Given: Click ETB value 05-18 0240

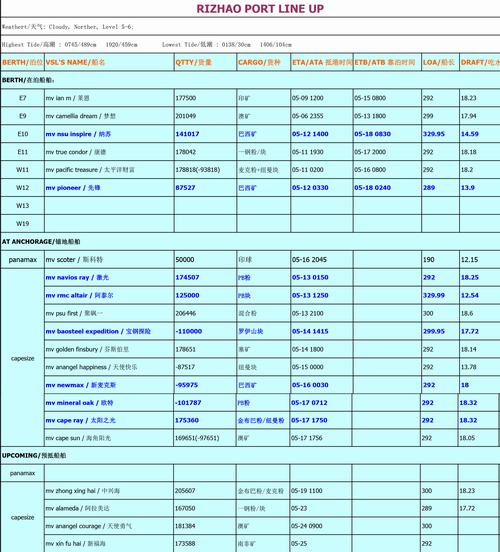Looking at the screenshot, I should (373, 188).
